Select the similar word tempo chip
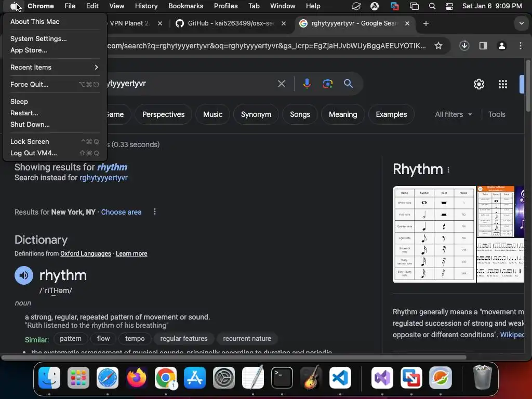Viewport: 532px width, 399px height. [x=135, y=339]
